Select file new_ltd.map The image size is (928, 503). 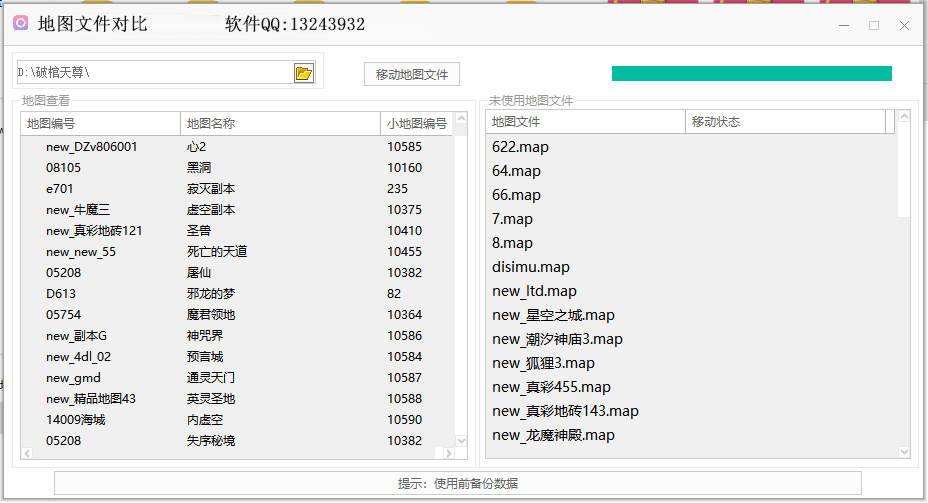pyautogui.click(x=534, y=291)
